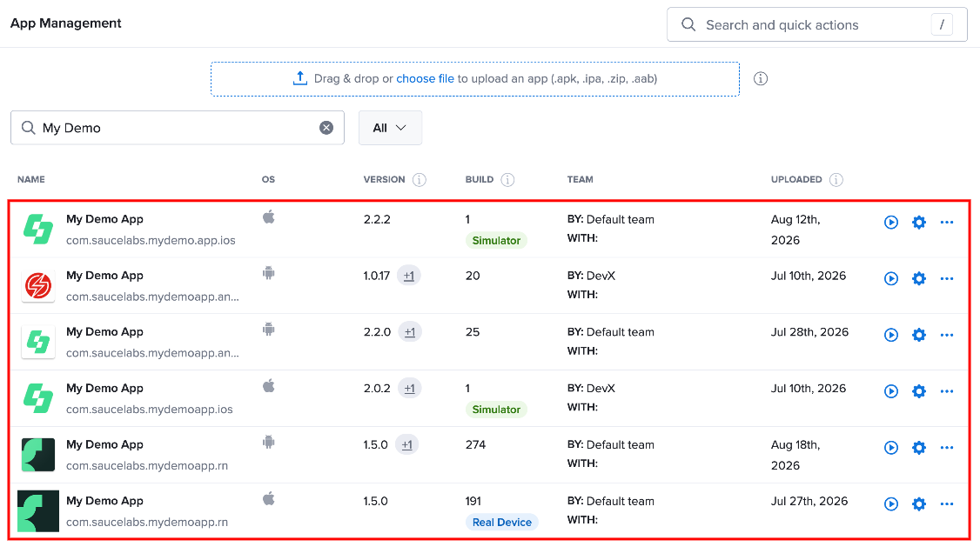Start test for app build 274

point(891,448)
